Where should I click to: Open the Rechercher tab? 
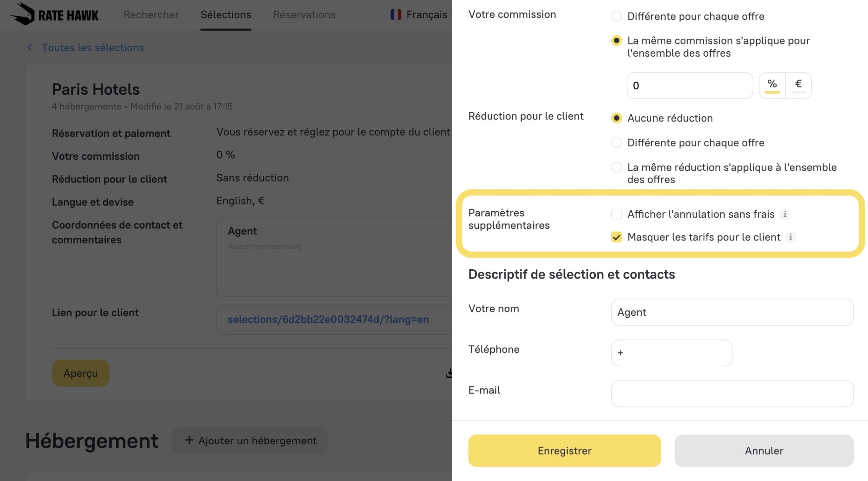click(x=151, y=15)
